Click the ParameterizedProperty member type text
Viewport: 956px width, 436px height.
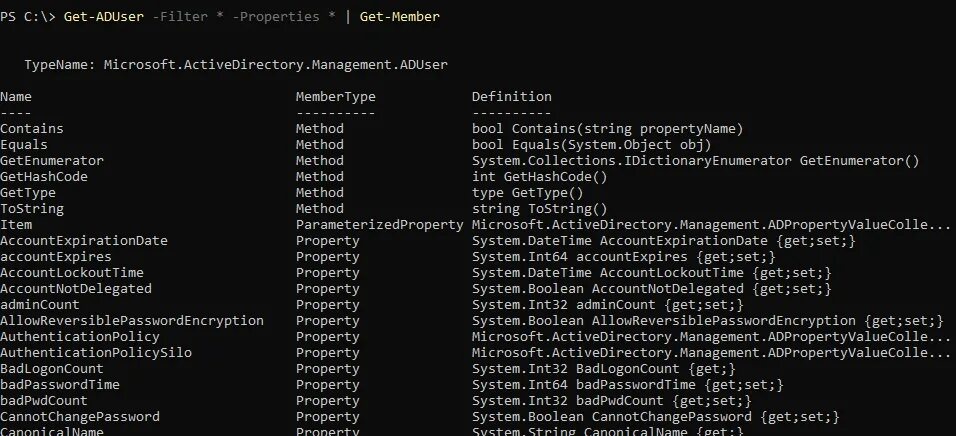tap(379, 225)
